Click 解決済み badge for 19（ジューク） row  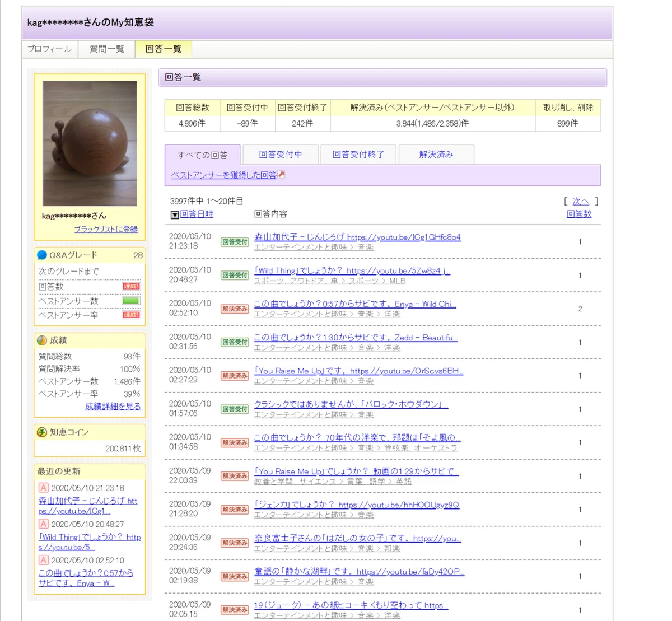235,610
